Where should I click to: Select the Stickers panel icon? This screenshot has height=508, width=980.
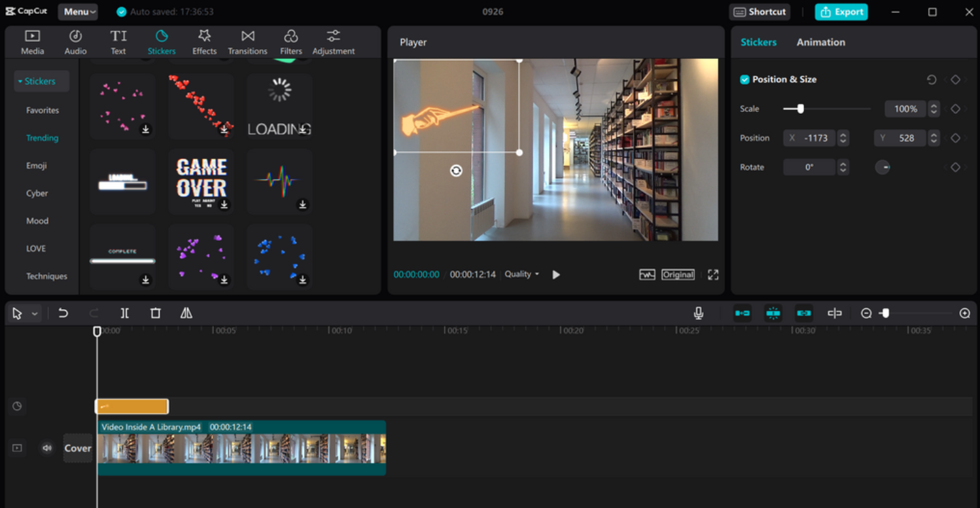tap(161, 41)
